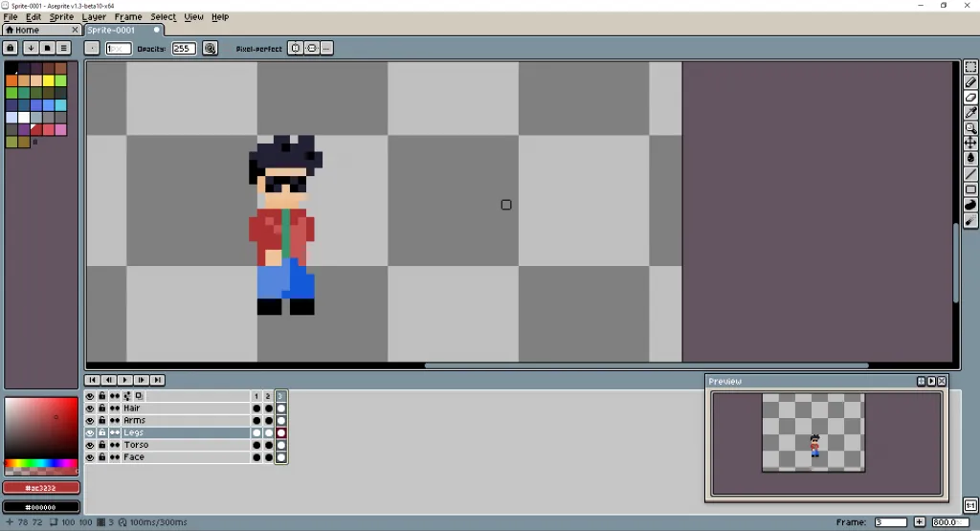Click the palette edit lock icon
980x531 pixels.
point(10,48)
